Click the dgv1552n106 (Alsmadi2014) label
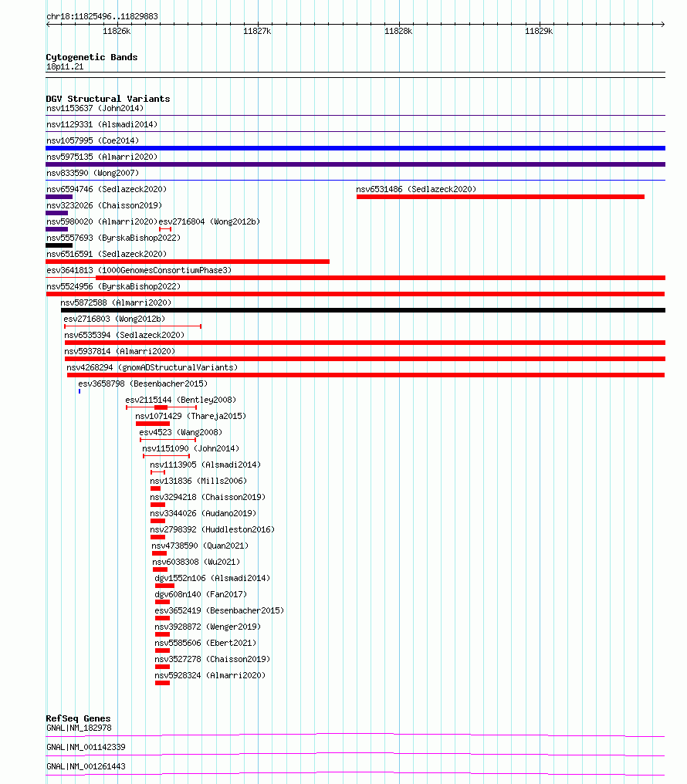This screenshot has width=687, height=784. pos(212,578)
